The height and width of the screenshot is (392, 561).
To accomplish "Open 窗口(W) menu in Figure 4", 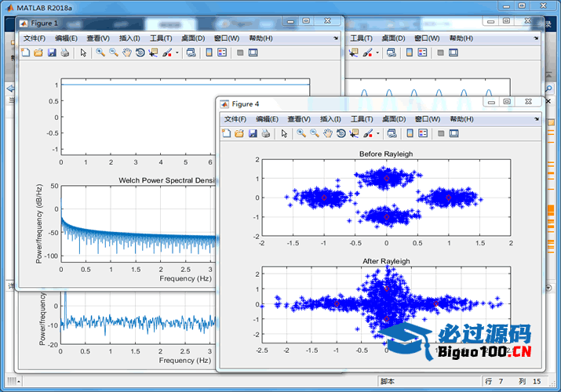I will tap(428, 119).
